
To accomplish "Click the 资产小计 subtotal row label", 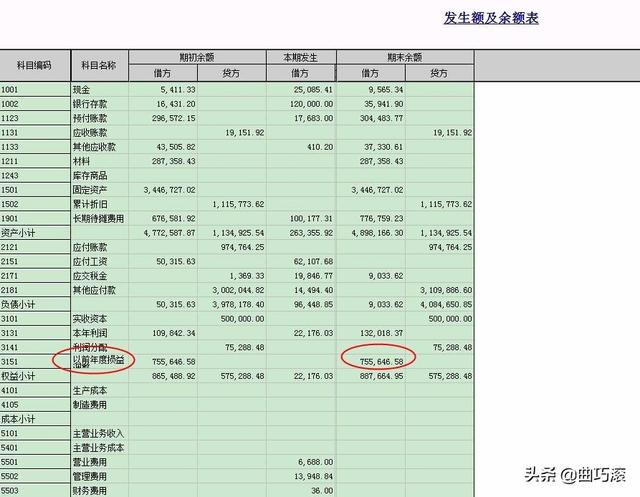I will pyautogui.click(x=18, y=233).
